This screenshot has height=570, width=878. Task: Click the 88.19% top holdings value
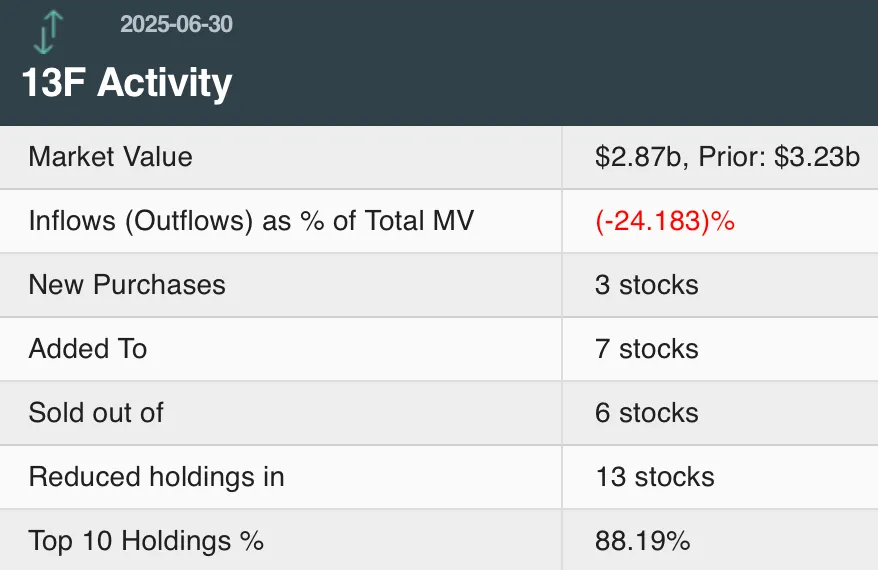(x=642, y=541)
